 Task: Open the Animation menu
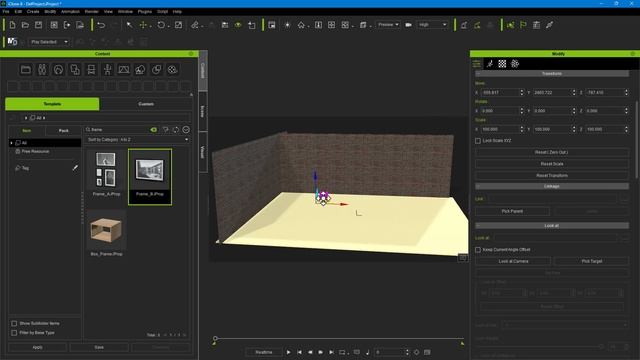[70, 11]
